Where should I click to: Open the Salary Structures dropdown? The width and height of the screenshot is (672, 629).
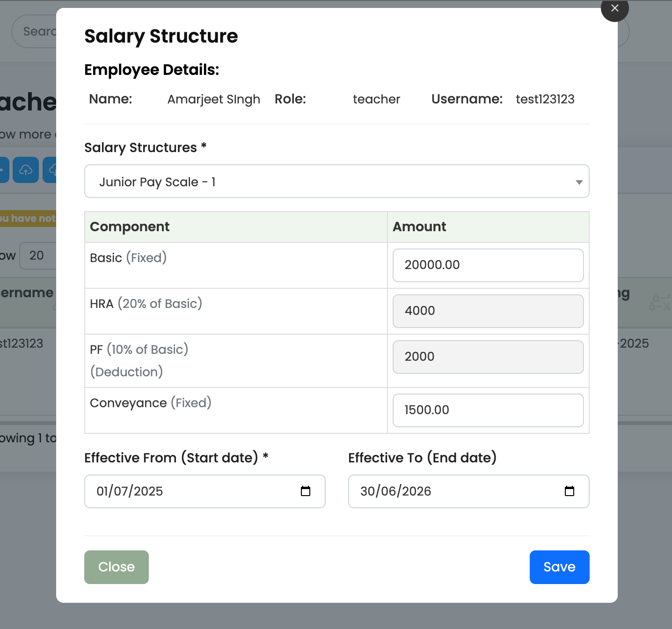click(336, 182)
